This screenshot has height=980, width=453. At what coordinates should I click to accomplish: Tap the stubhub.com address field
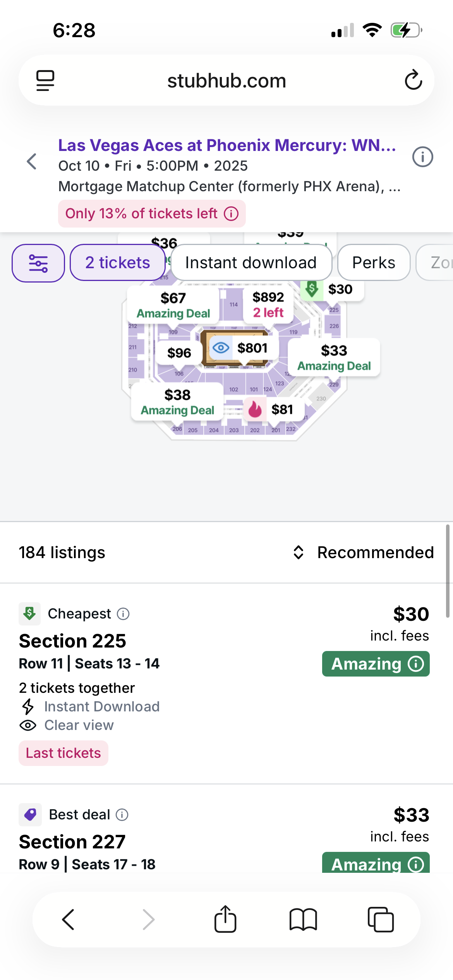pos(226,81)
